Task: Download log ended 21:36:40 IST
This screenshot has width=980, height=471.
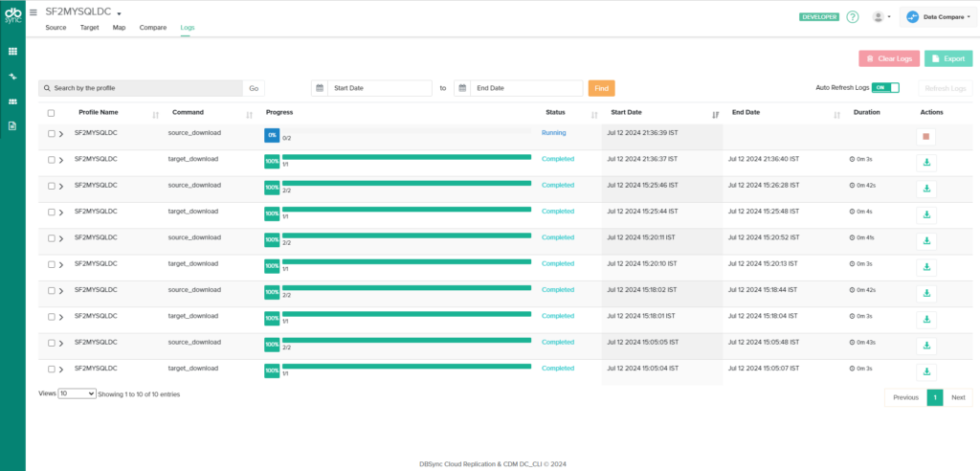Action: [x=926, y=163]
